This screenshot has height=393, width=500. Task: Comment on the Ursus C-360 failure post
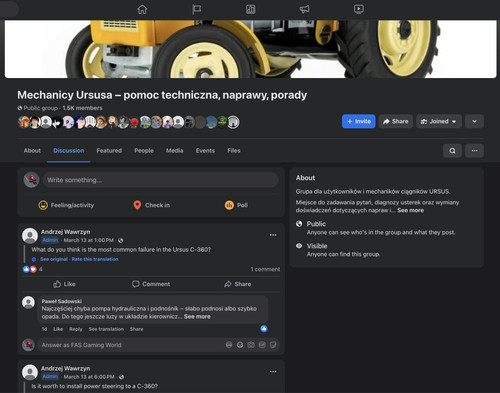click(x=151, y=284)
